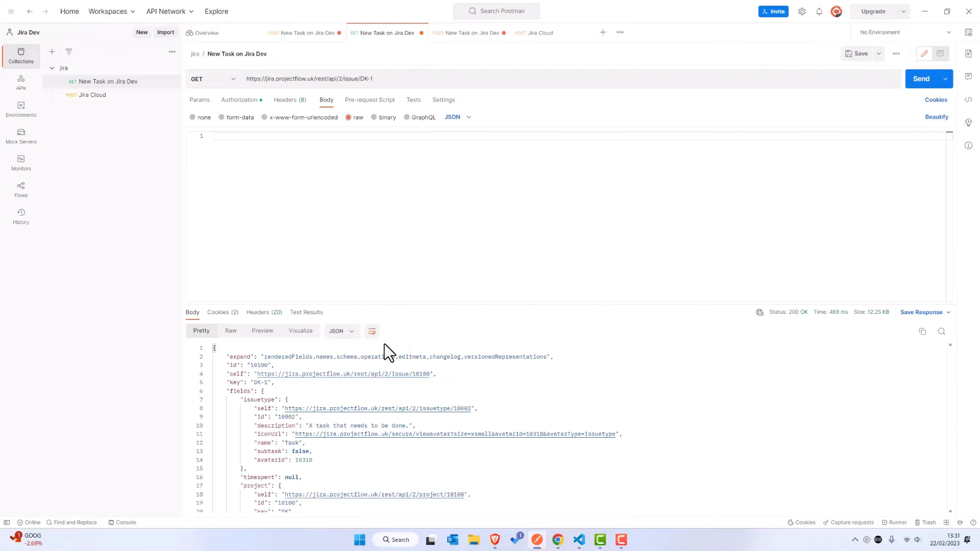This screenshot has width=980, height=551.
Task: Open tab options three dots menu
Action: coord(620,32)
